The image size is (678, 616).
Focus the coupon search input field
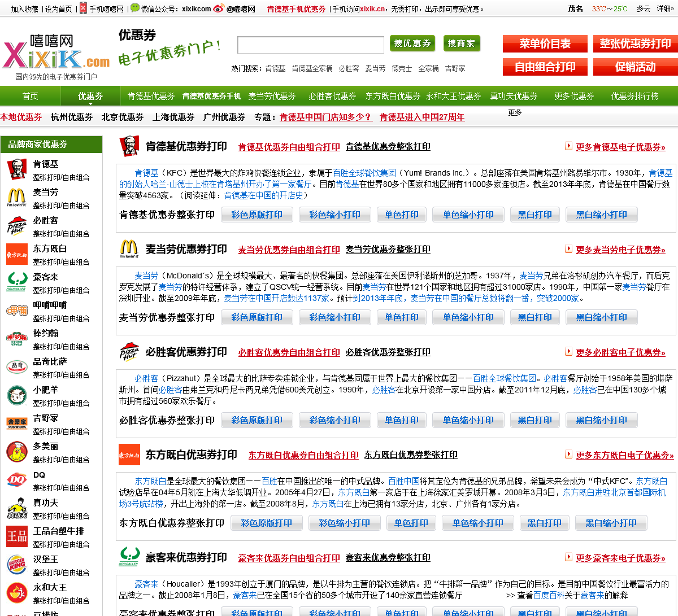coord(311,45)
